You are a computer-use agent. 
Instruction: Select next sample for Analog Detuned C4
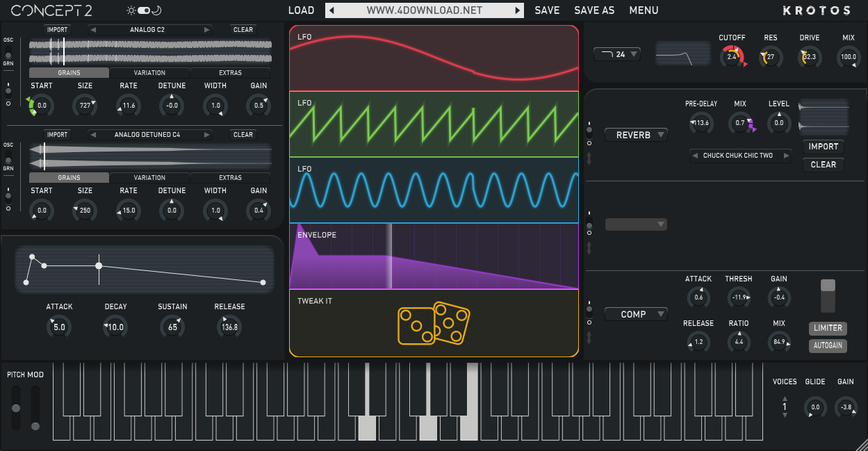tap(206, 135)
